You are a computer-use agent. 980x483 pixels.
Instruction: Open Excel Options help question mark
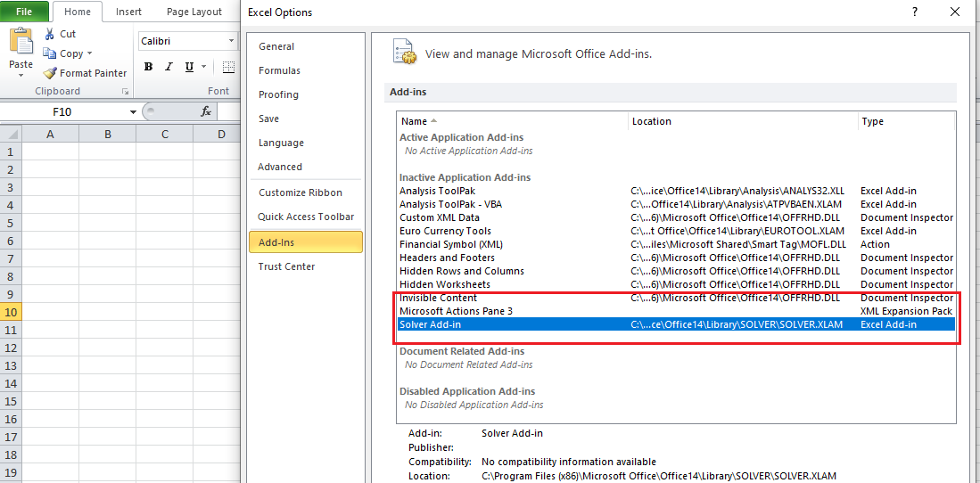tap(914, 12)
